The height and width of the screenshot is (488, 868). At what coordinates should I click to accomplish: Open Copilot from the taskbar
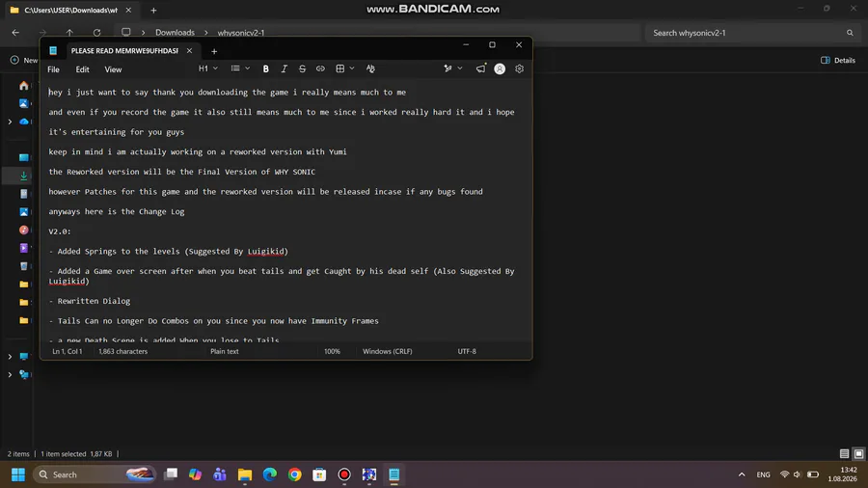pos(196,474)
